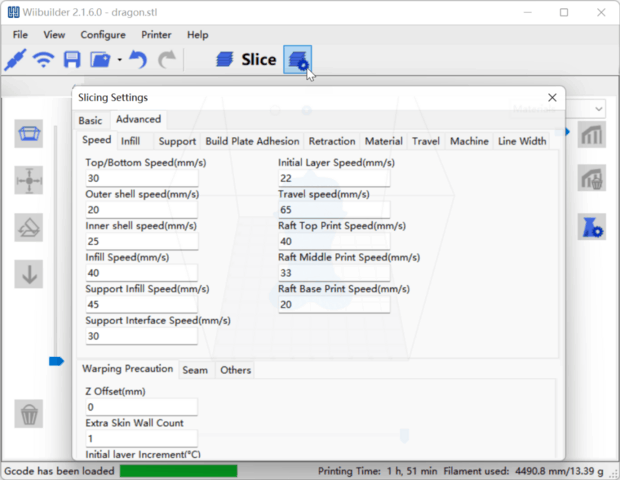Click the Open file folder icon
The height and width of the screenshot is (480, 620).
tap(100, 60)
